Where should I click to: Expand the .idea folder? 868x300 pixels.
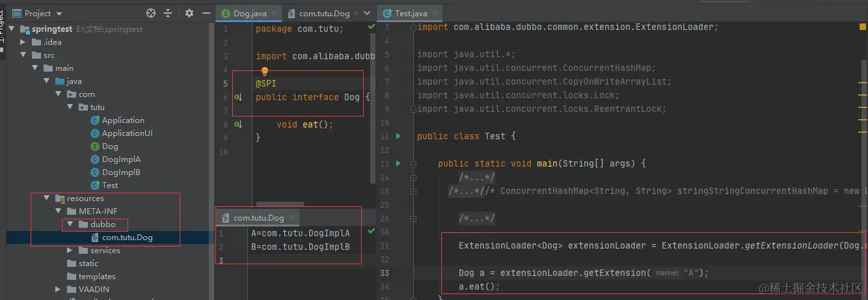24,42
